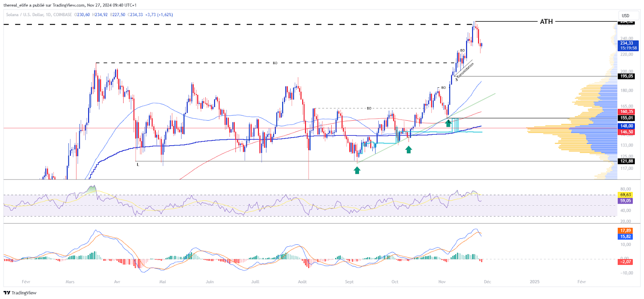Click the green arrow below September low
The width and height of the screenshot is (644, 299).
(x=357, y=170)
